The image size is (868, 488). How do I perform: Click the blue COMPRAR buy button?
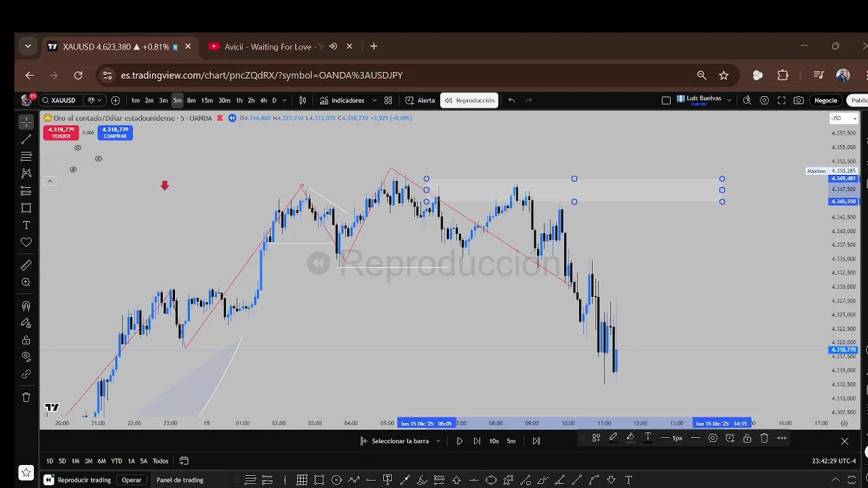point(115,132)
